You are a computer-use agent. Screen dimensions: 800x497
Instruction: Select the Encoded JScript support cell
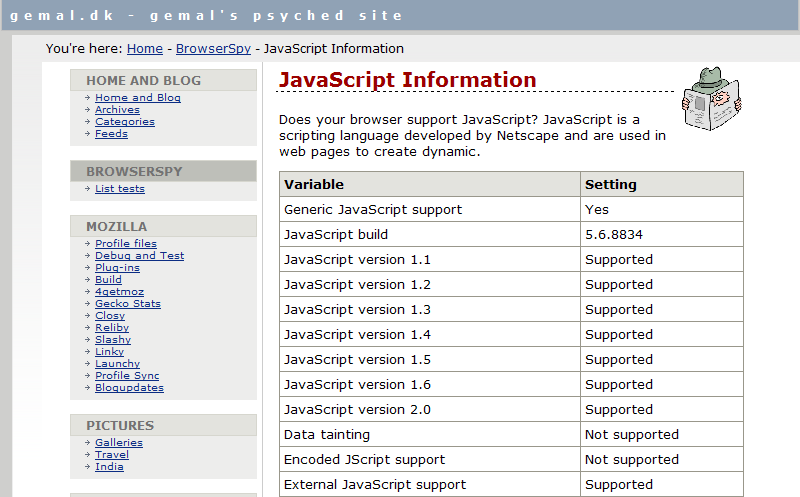point(430,459)
